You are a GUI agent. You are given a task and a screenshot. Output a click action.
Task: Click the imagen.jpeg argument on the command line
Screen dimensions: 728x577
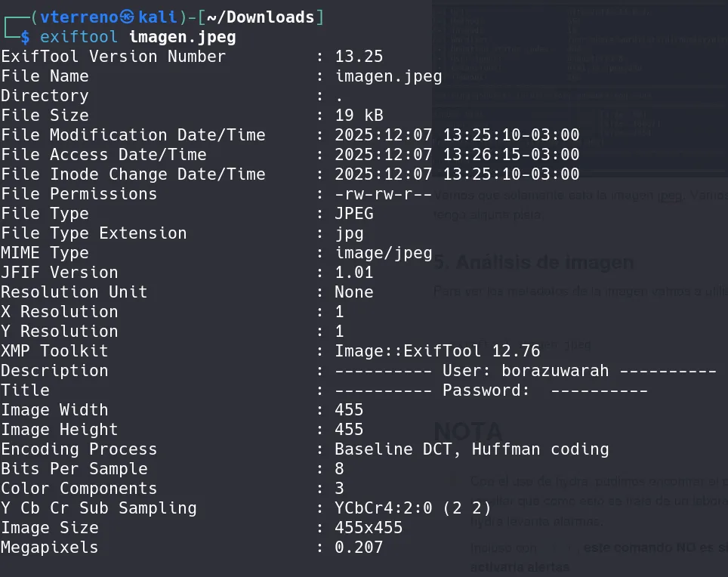(x=183, y=36)
